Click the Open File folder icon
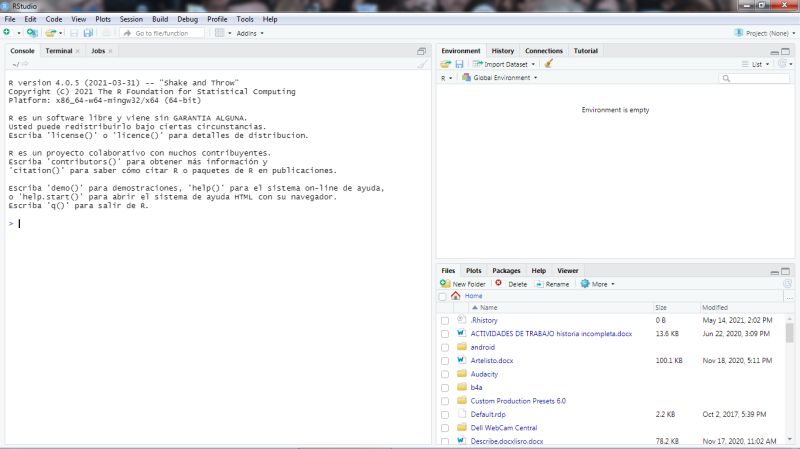This screenshot has height=449, width=800. [51, 33]
